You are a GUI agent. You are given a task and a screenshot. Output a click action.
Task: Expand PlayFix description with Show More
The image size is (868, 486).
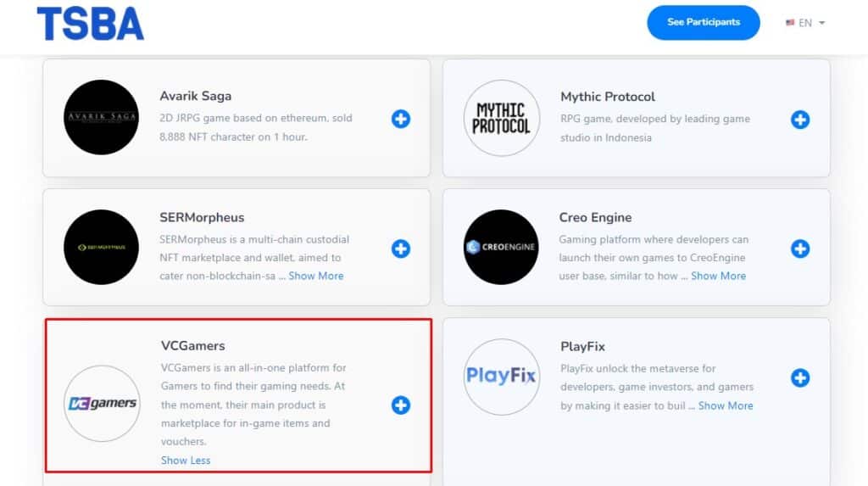click(725, 405)
